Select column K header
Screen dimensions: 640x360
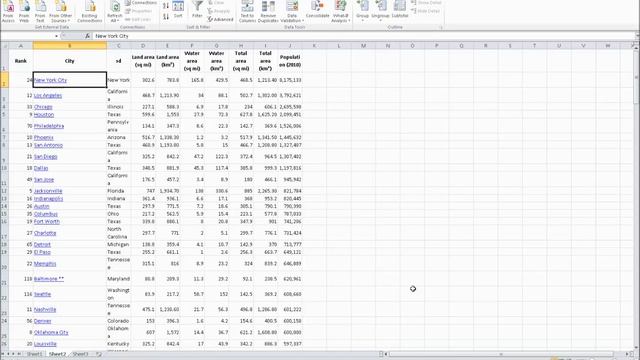click(314, 46)
